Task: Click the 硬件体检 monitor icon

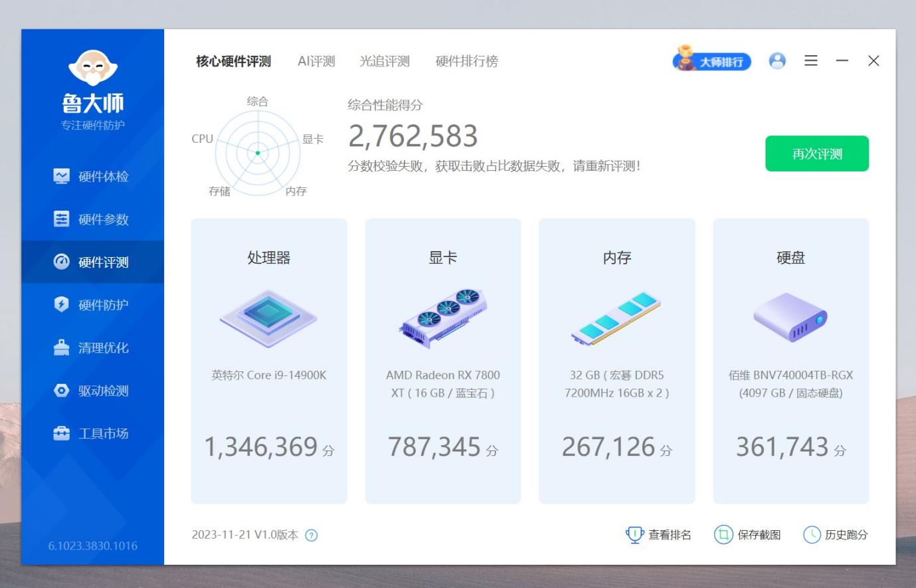Action: click(61, 176)
